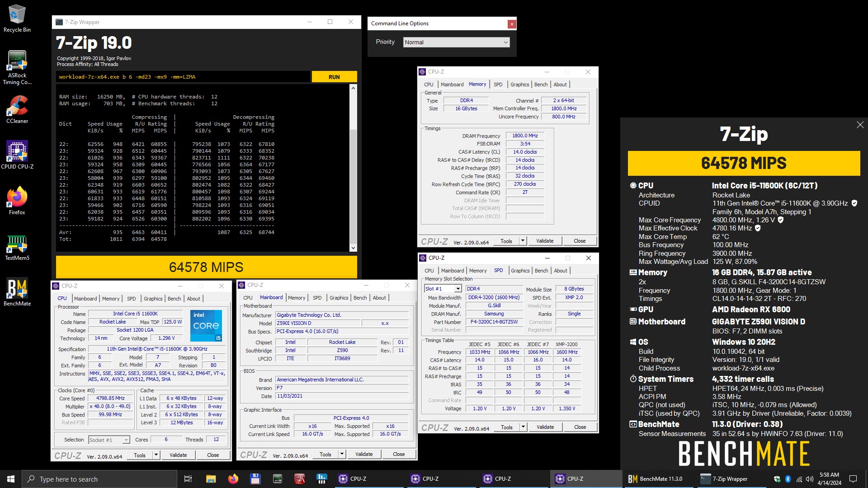The height and width of the screenshot is (488, 868).
Task: Switch to SPD tab in CPU-Z Memory window
Action: (x=498, y=84)
